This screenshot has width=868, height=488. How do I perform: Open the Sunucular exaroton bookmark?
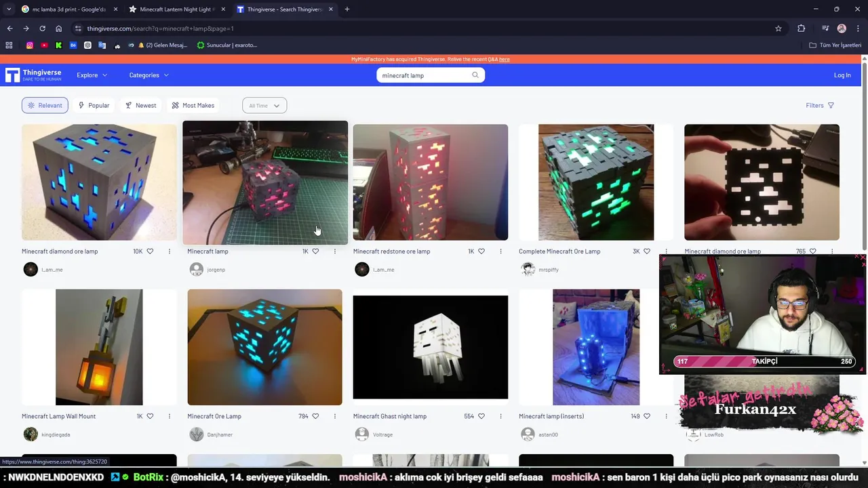pyautogui.click(x=227, y=45)
